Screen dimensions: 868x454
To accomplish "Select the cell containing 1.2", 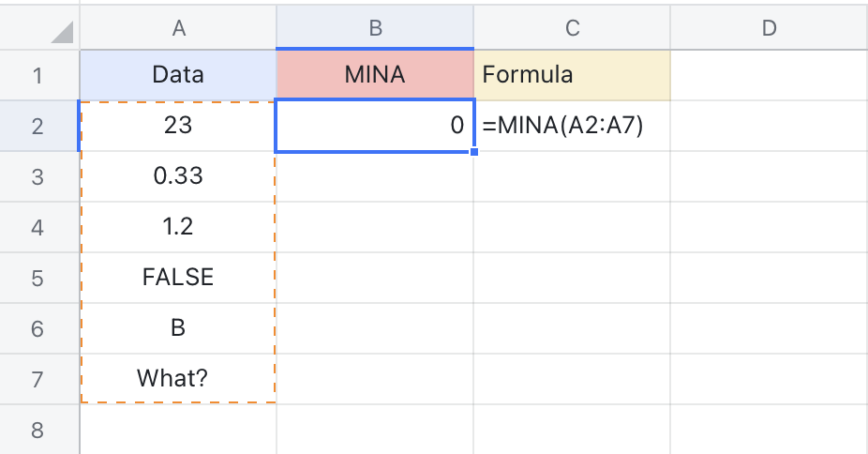I will (x=178, y=227).
